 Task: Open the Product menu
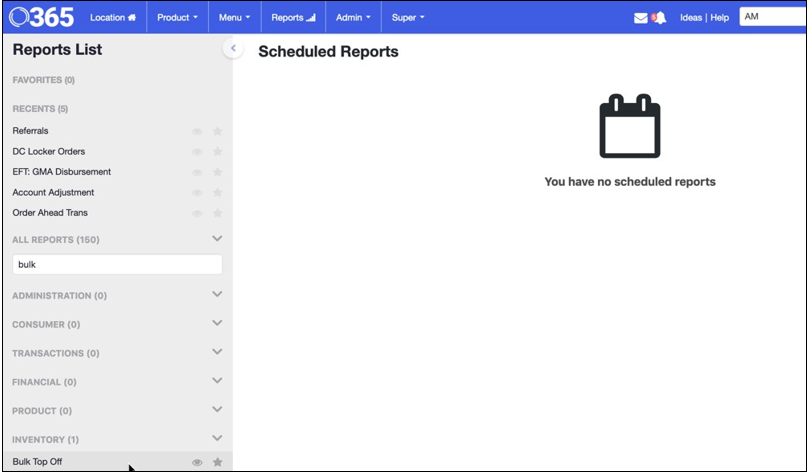(x=177, y=18)
